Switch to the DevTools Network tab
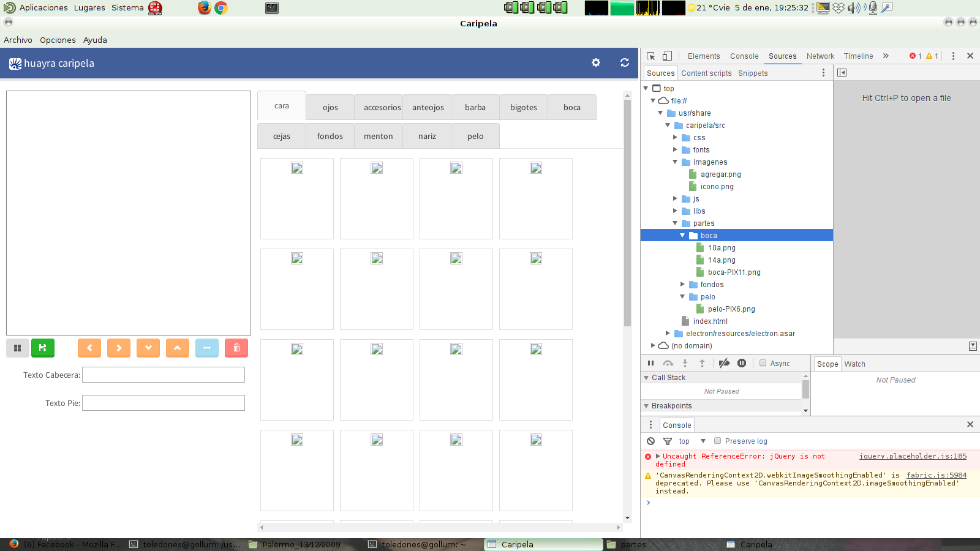This screenshot has height=551, width=980. coord(820,56)
